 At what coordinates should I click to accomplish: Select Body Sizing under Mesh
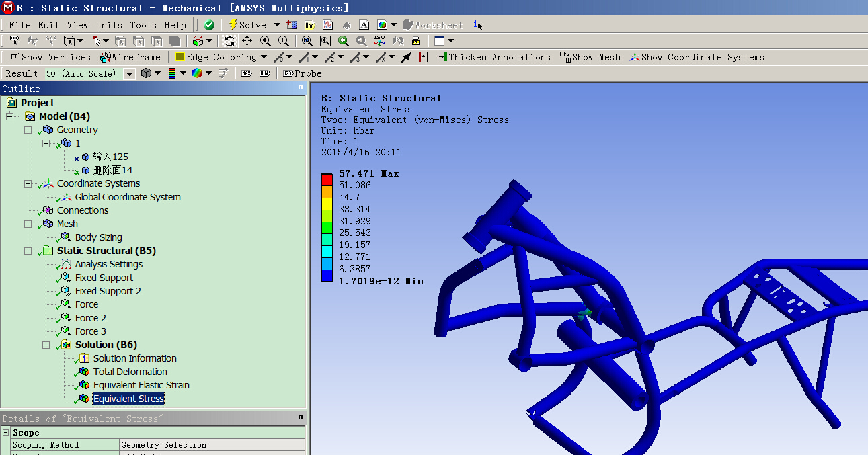[x=99, y=237]
